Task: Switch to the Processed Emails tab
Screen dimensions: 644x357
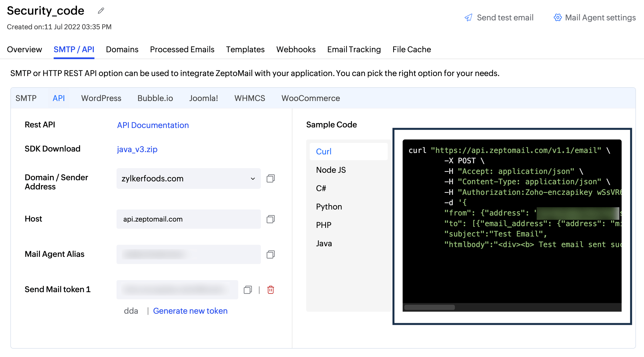Action: click(x=182, y=49)
